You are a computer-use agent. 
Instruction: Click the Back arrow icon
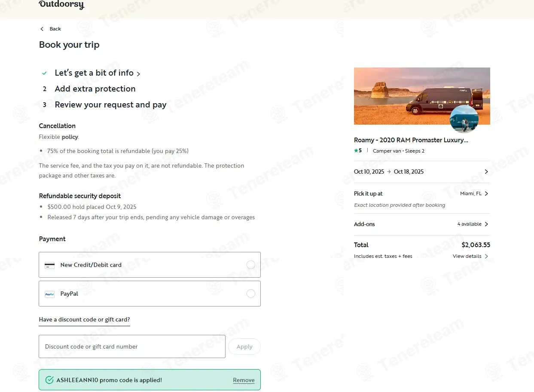pyautogui.click(x=42, y=29)
